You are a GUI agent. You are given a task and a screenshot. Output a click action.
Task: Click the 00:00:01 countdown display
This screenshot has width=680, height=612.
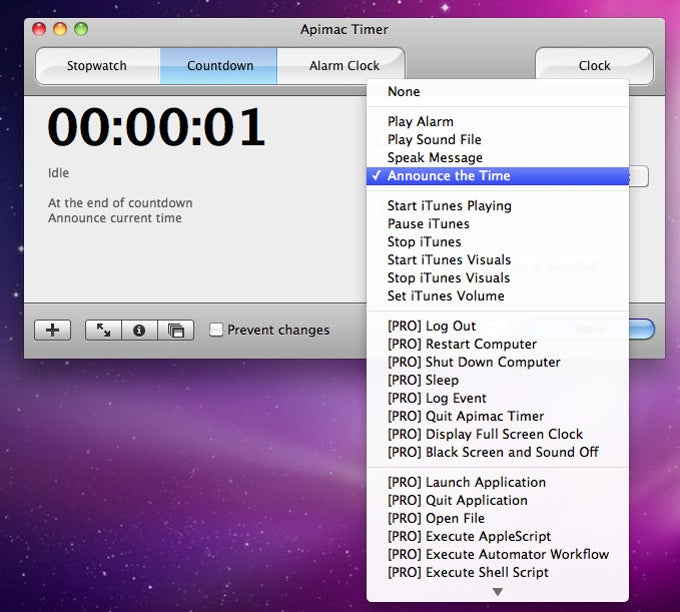coord(156,128)
